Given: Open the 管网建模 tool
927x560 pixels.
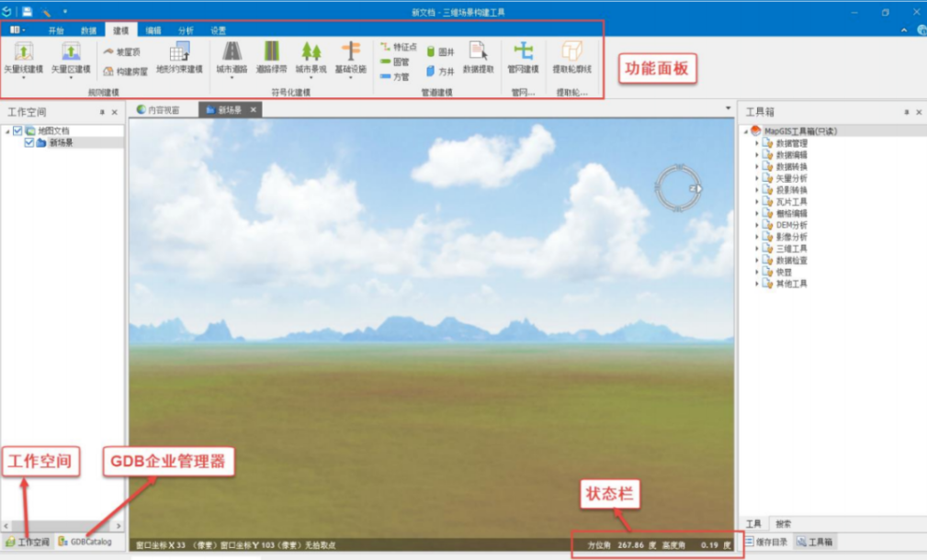Looking at the screenshot, I should point(523,51).
